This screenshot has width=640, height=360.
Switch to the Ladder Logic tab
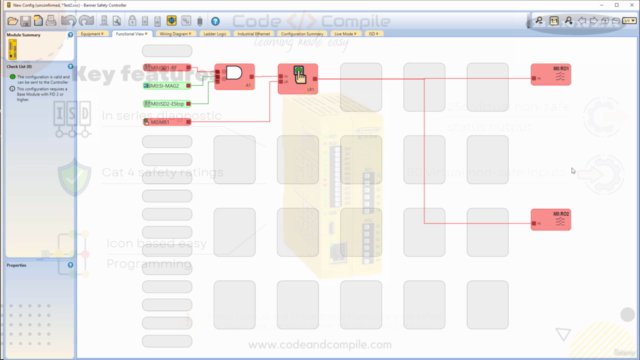[x=215, y=33]
